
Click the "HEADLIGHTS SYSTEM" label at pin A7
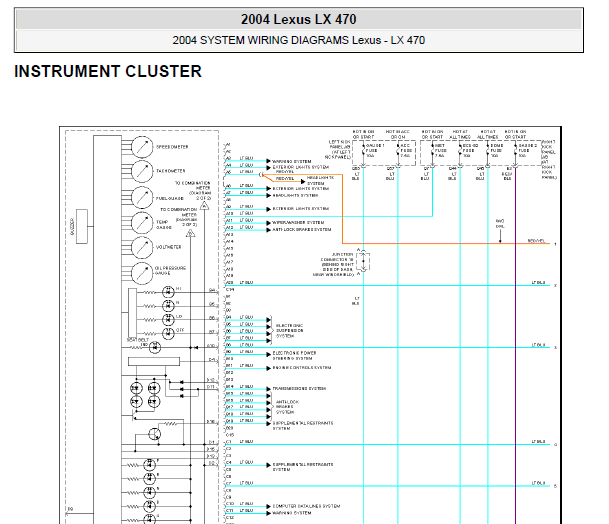(x=296, y=196)
